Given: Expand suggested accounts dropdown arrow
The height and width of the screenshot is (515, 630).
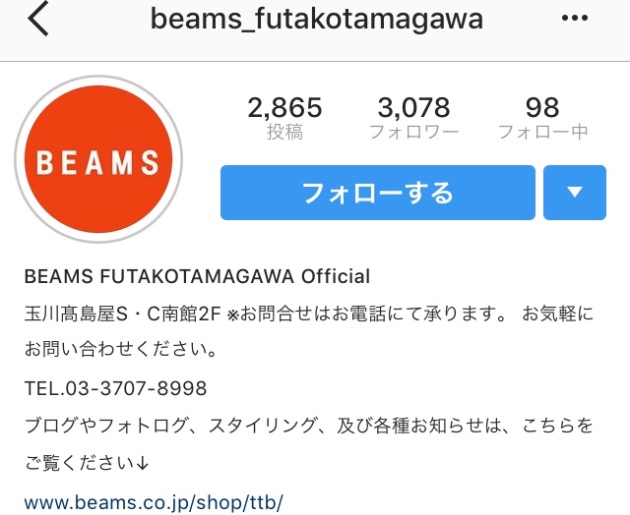Looking at the screenshot, I should (575, 192).
